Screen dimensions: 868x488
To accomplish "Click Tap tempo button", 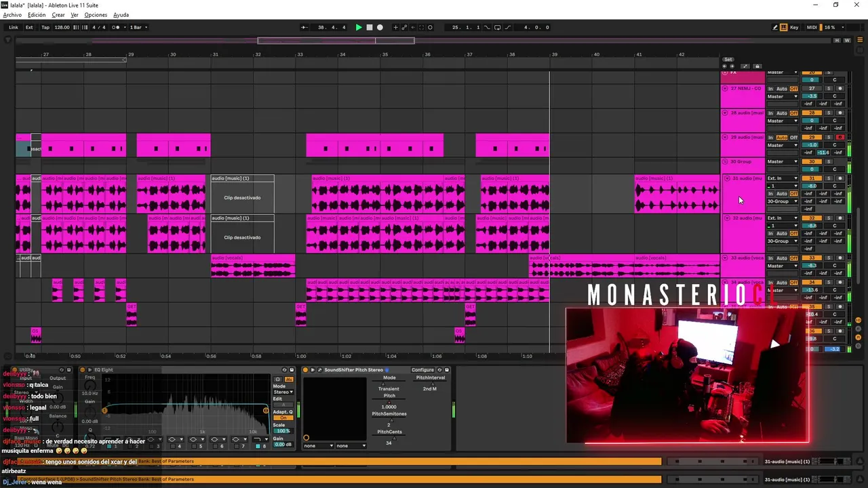I will (x=45, y=27).
